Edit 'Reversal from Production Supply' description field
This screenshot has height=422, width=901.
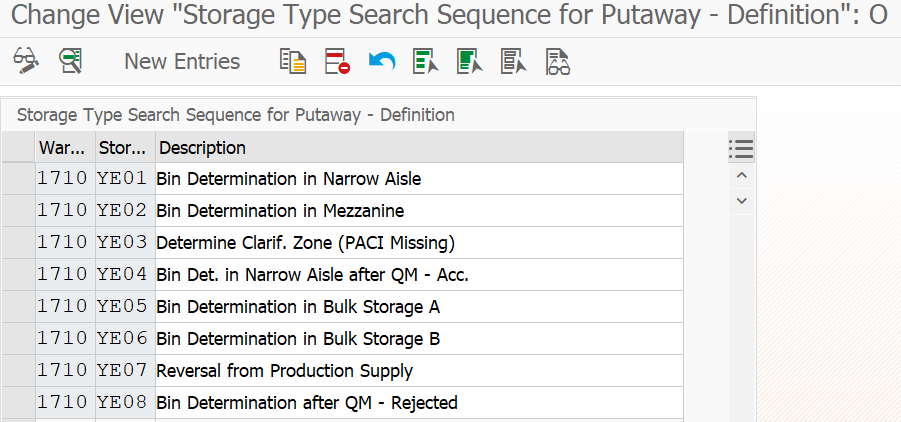pyautogui.click(x=419, y=371)
